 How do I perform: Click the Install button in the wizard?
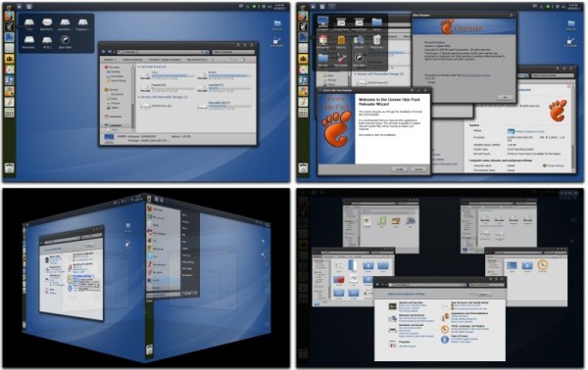click(x=400, y=169)
